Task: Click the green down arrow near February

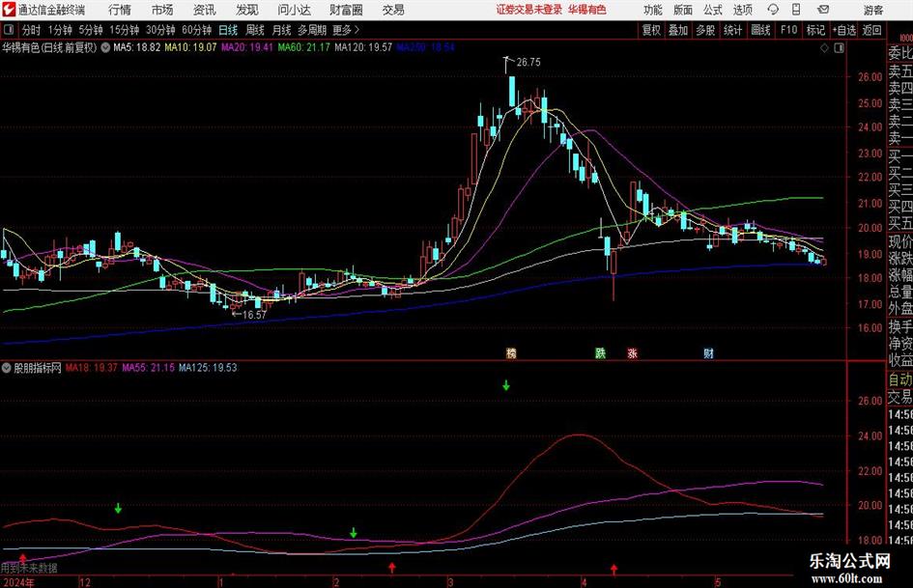Action: 354,533
